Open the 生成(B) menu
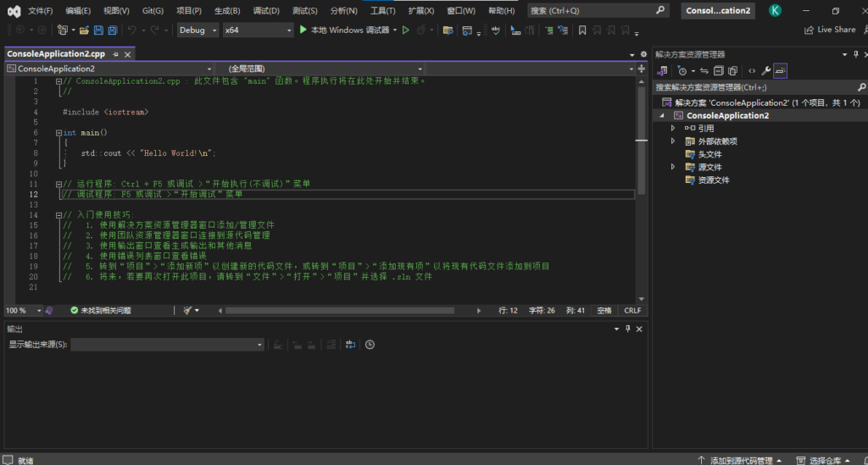The height and width of the screenshot is (465, 868). 226,10
